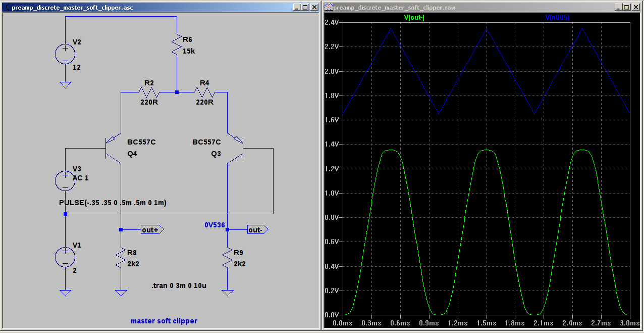Click the 0V536 voltage annotation
The image size is (644, 333).
(214, 224)
